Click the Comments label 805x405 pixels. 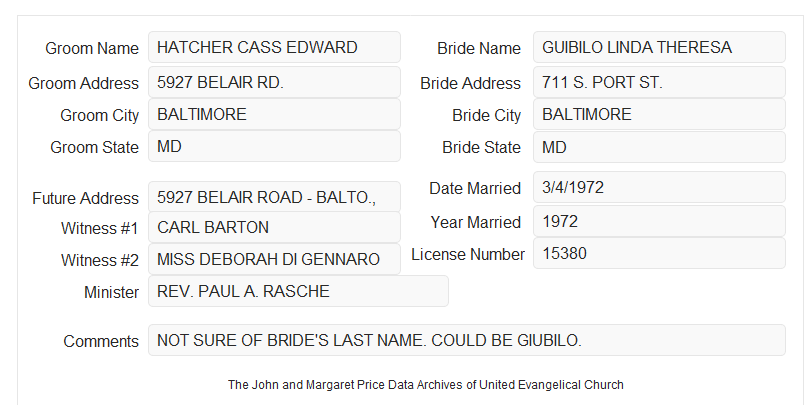[x=101, y=341]
